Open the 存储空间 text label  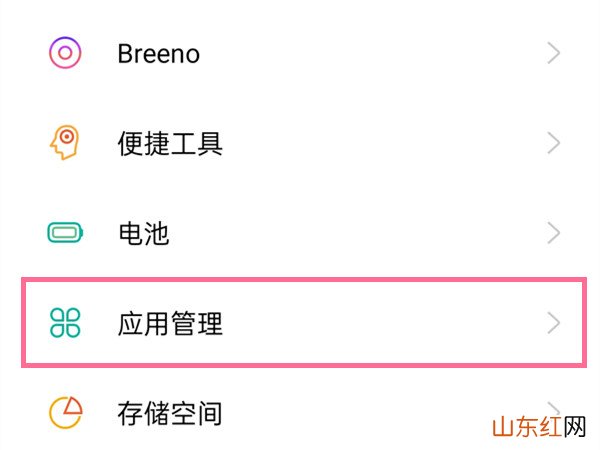tap(170, 414)
